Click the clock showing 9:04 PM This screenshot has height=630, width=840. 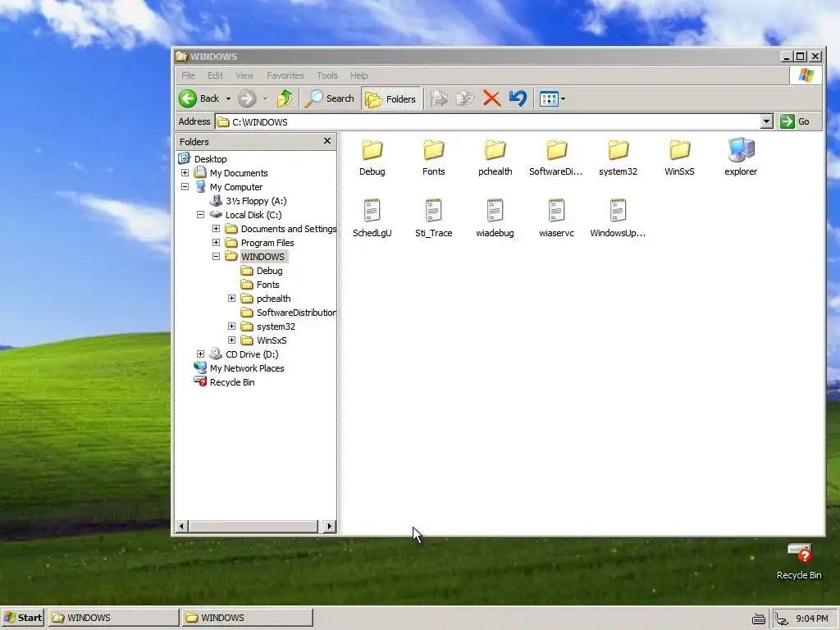coord(811,619)
